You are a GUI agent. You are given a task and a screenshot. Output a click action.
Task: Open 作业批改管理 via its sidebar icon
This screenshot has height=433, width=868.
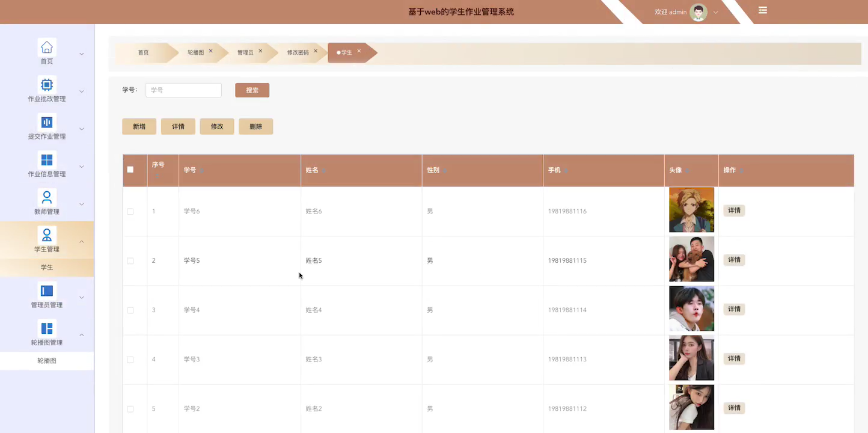(47, 84)
